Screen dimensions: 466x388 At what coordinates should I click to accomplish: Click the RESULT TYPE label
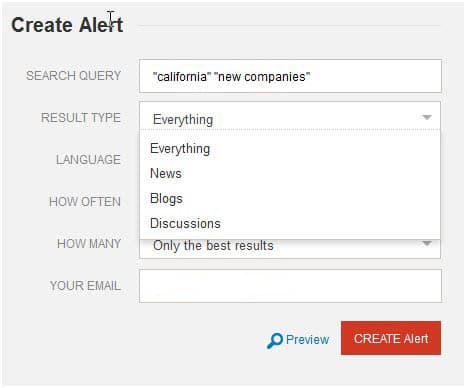click(81, 118)
